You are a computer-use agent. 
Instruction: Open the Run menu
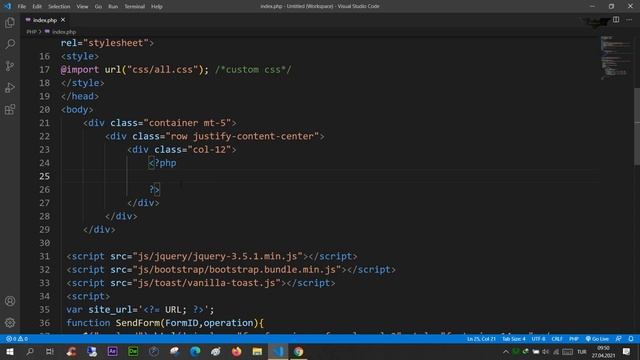click(113, 7)
